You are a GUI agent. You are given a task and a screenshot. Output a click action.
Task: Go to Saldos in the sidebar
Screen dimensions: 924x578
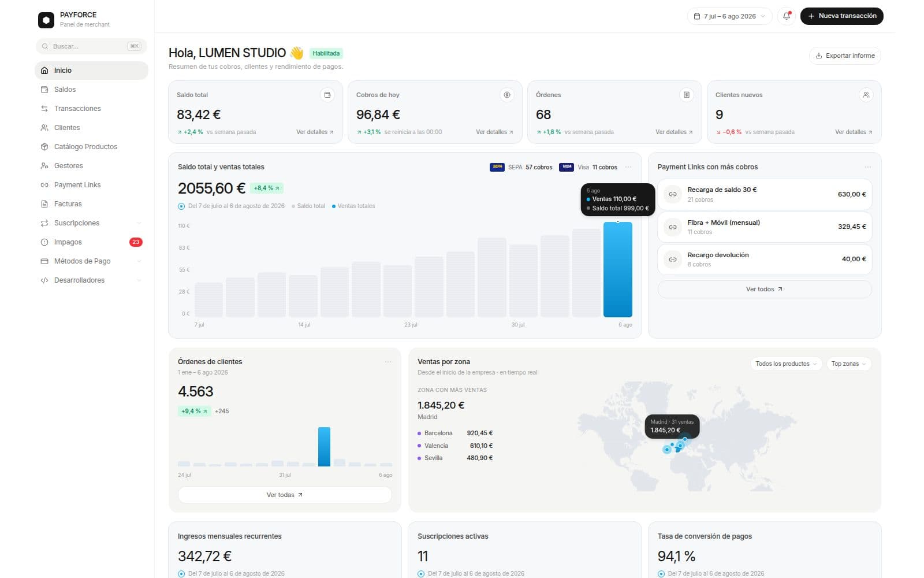coord(91,90)
